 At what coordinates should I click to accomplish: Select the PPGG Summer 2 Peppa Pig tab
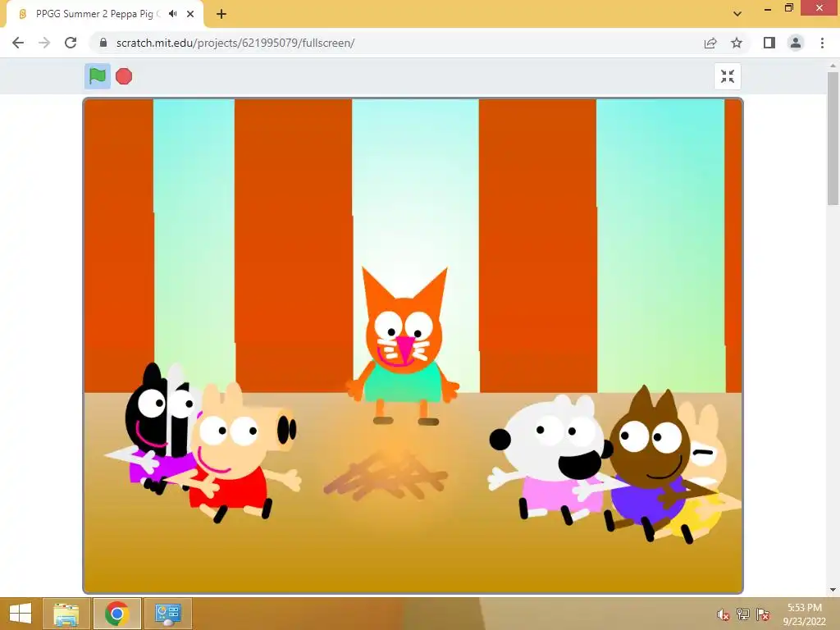[105, 14]
